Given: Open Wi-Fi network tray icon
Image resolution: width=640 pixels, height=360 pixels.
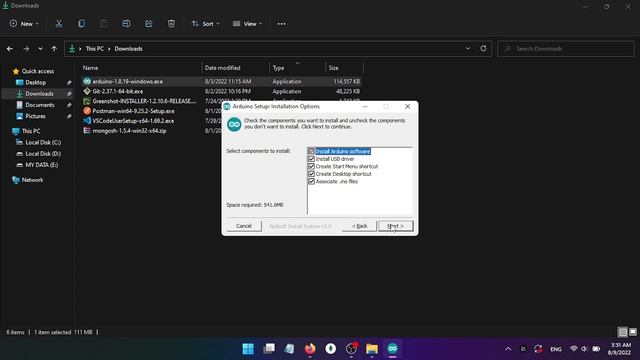Looking at the screenshot, I should tap(573, 349).
